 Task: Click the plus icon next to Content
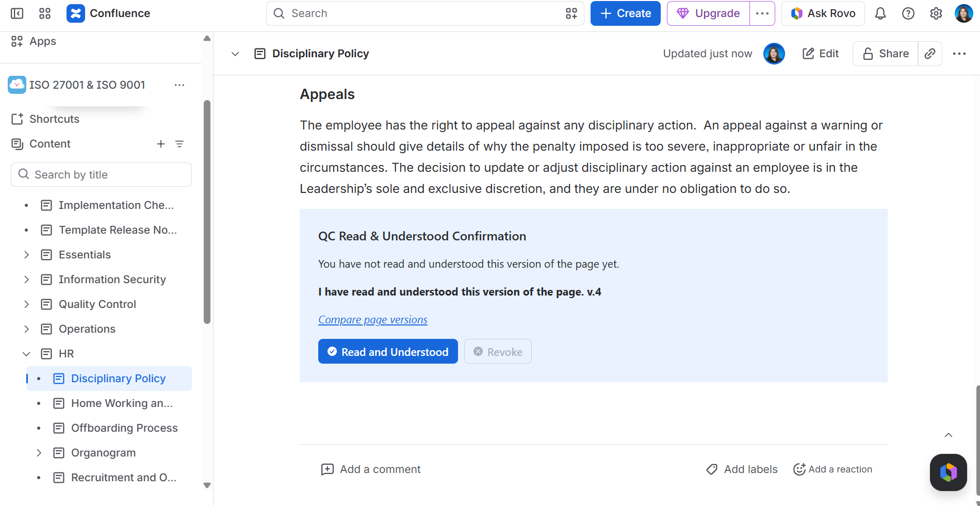161,144
